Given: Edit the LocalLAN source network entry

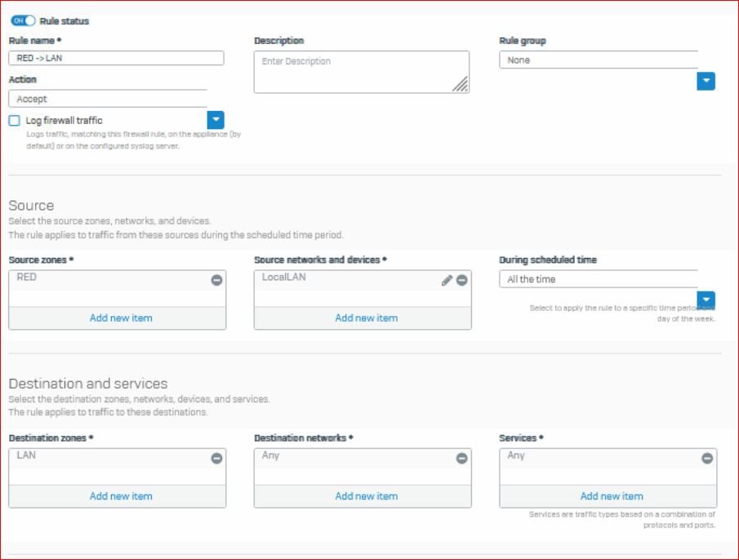Looking at the screenshot, I should pyautogui.click(x=447, y=280).
